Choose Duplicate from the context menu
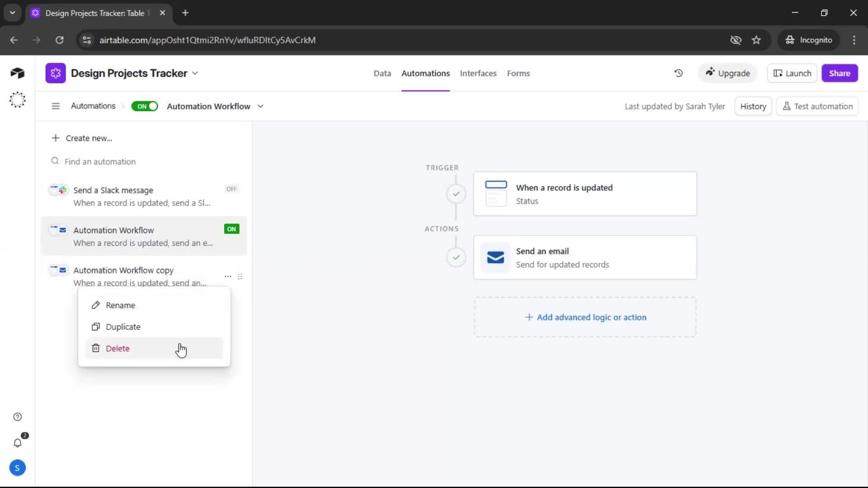The image size is (868, 488). point(154,327)
